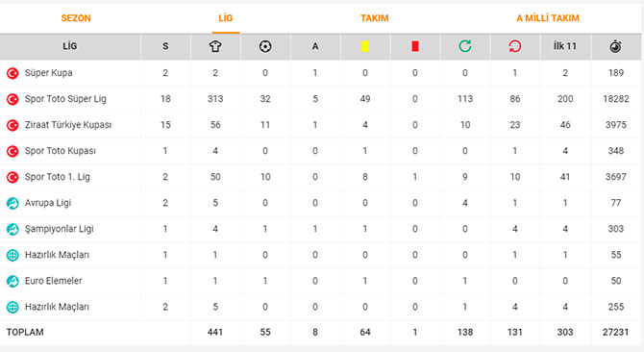Open the TAKIM tab
Image resolution: width=644 pixels, height=352 pixels.
pos(375,18)
